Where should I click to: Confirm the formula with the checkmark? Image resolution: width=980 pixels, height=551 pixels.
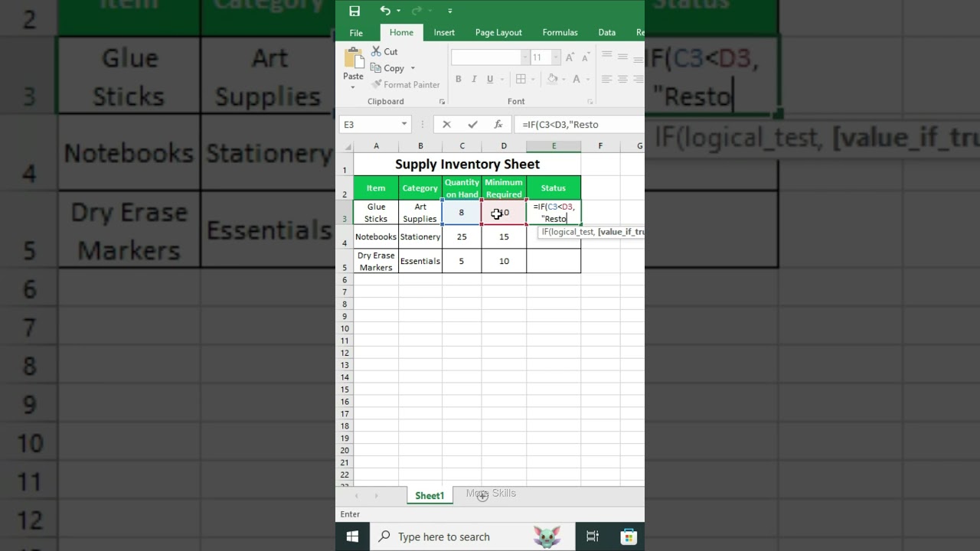472,124
